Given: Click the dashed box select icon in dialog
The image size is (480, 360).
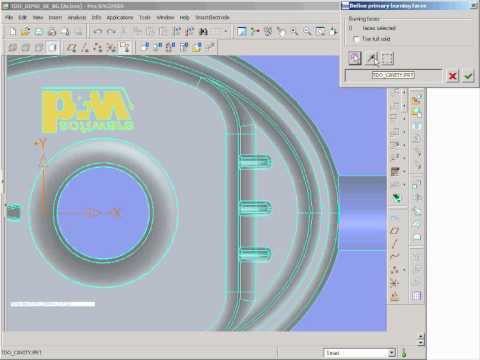Looking at the screenshot, I should tap(387, 58).
